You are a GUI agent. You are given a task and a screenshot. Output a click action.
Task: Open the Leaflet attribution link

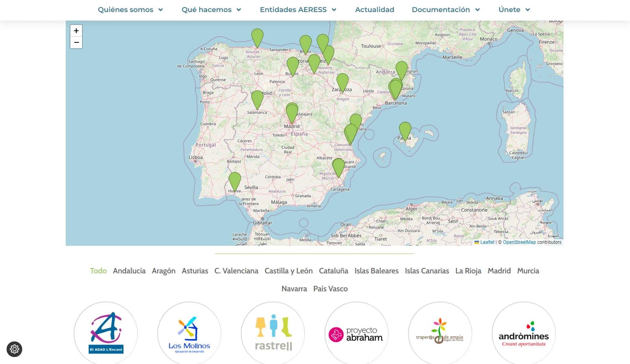pyautogui.click(x=484, y=242)
